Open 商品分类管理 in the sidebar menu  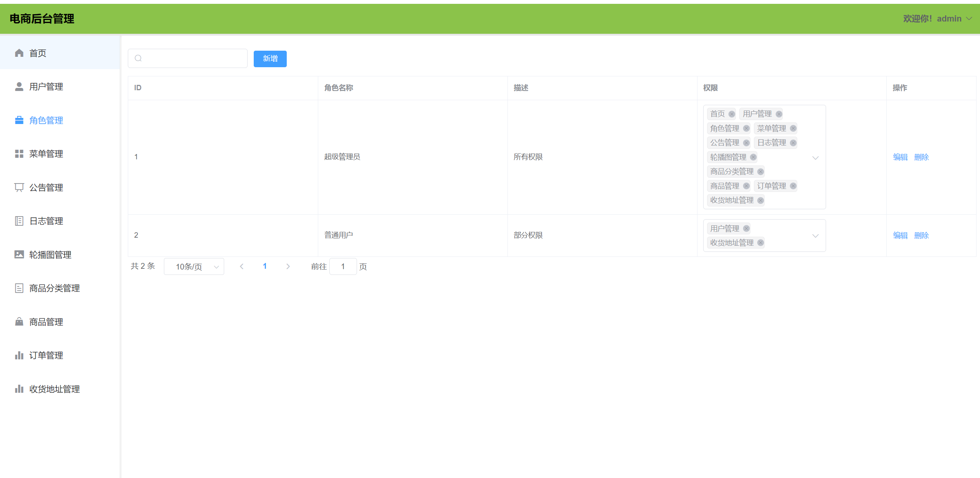click(55, 288)
